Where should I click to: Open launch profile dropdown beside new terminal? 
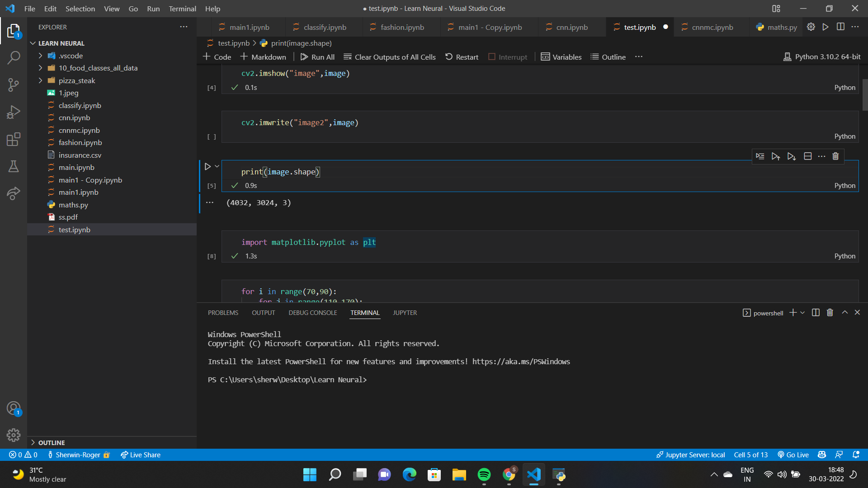[x=802, y=313]
